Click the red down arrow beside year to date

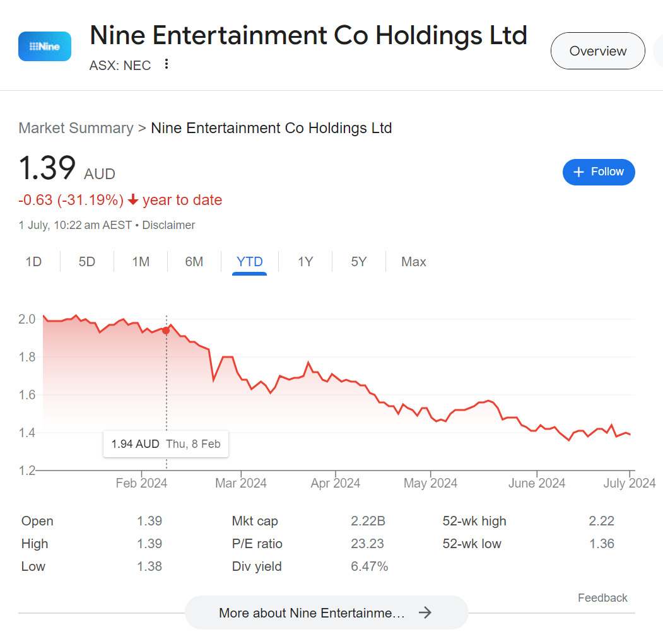coord(132,199)
